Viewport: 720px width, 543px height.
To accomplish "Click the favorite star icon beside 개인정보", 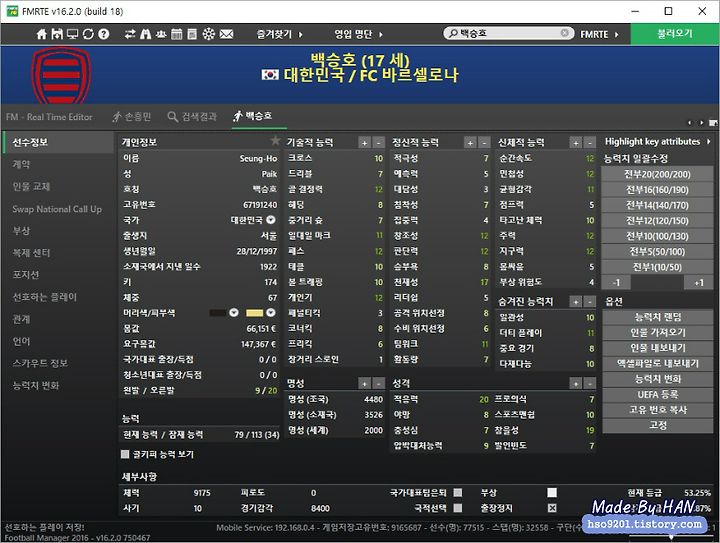I will click(275, 140).
